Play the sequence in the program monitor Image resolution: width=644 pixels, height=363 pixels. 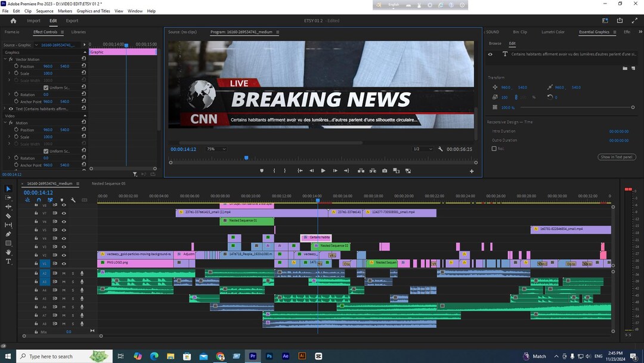[x=323, y=171]
